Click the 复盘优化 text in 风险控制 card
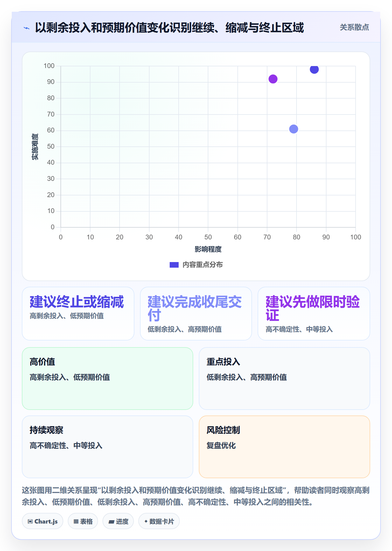 click(221, 445)
